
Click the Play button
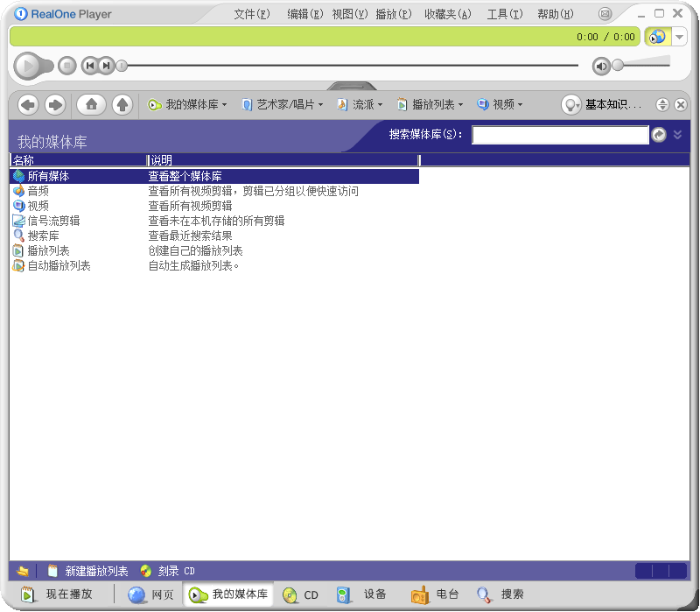(x=28, y=67)
